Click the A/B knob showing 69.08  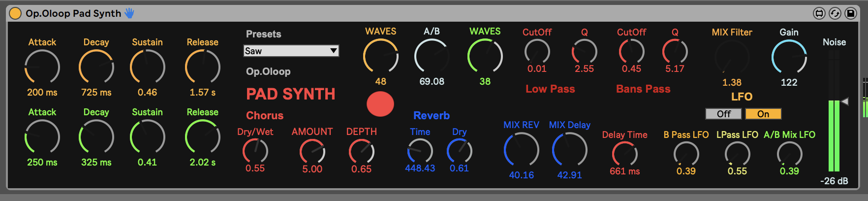[432, 56]
